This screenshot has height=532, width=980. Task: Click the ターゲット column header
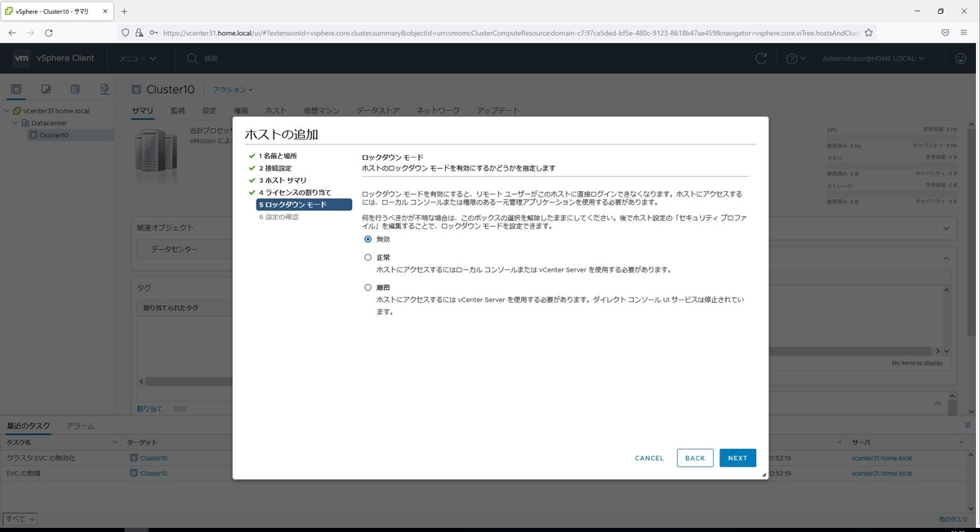141,441
